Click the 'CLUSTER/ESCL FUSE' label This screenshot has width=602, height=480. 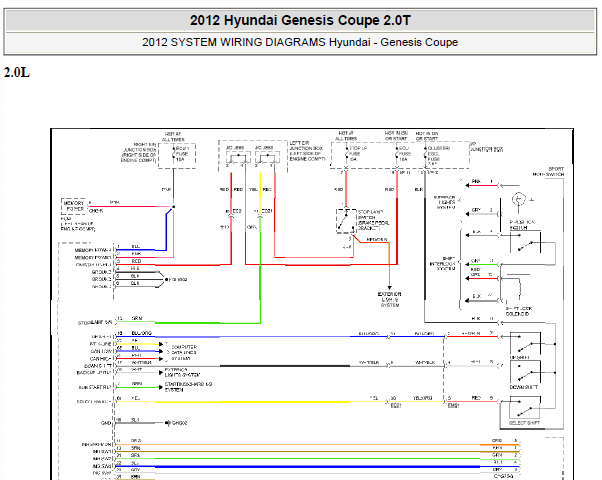[x=438, y=156]
